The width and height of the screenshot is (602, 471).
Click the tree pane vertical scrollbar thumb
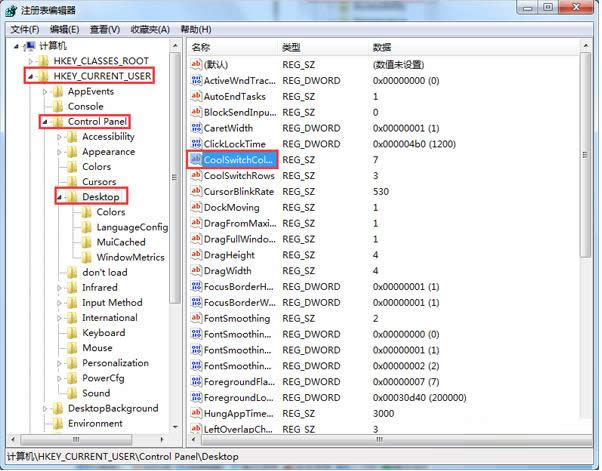tap(175, 177)
